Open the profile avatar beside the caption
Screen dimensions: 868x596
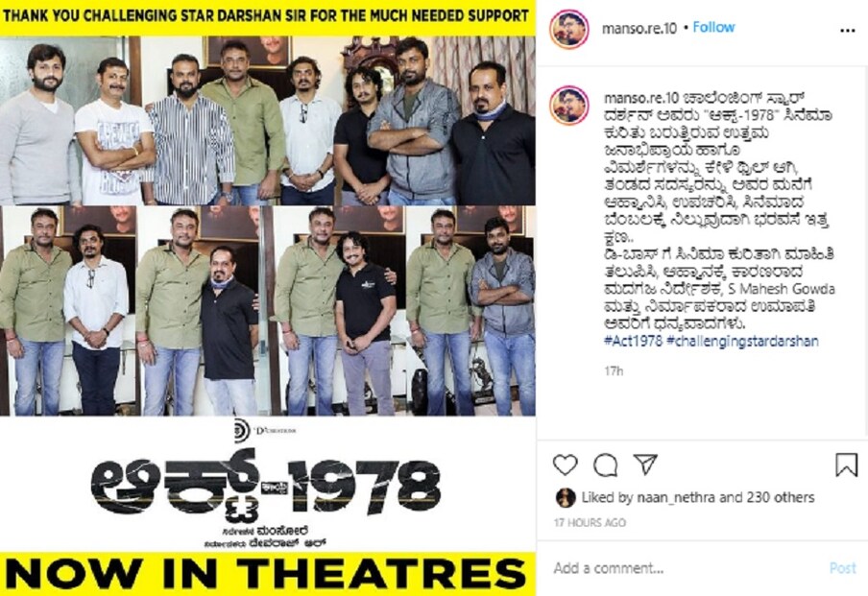point(569,105)
